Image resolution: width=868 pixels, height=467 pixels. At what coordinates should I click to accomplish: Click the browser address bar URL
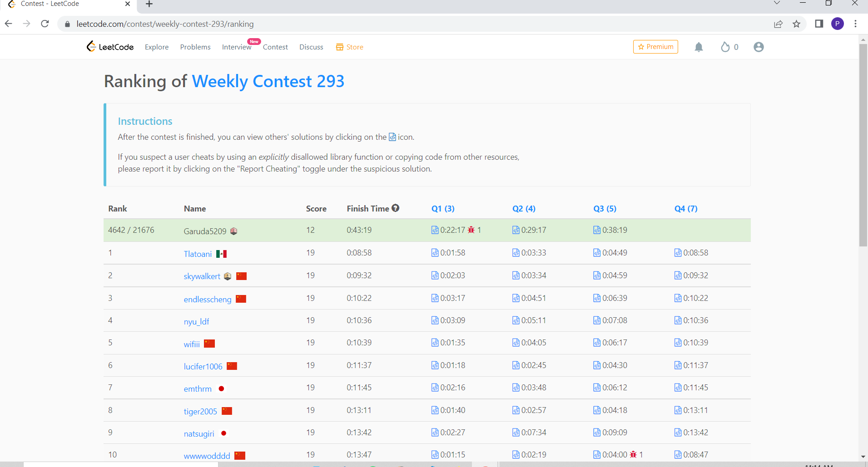(x=165, y=24)
